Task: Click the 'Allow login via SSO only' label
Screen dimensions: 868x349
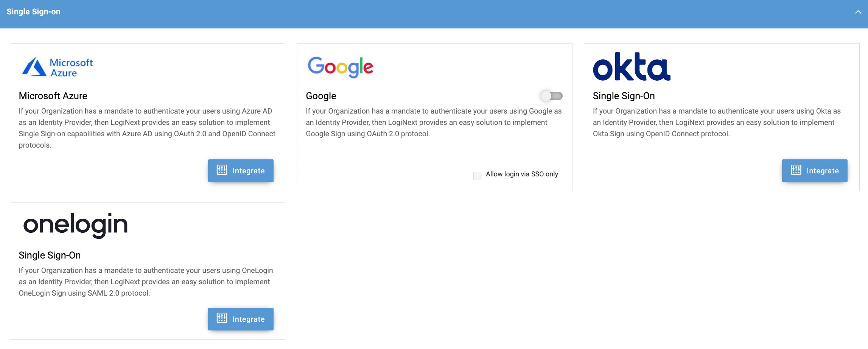Action: (522, 174)
